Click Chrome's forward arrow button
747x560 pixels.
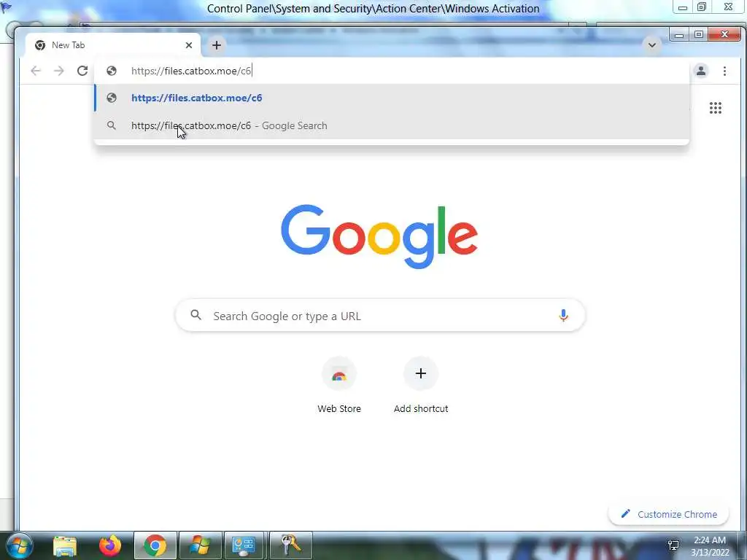click(x=59, y=71)
